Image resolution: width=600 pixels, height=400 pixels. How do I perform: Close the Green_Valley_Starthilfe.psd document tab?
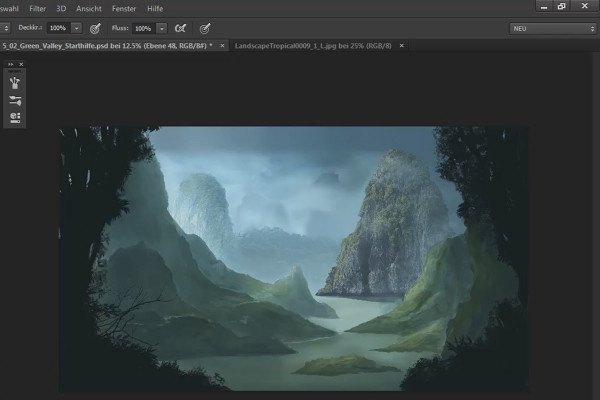tap(222, 46)
